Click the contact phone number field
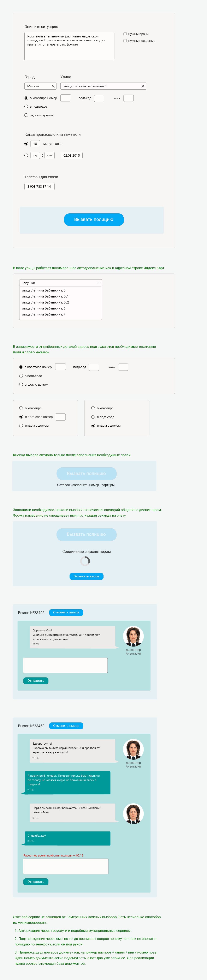Screen dimensions: 207x980 coord(39,186)
